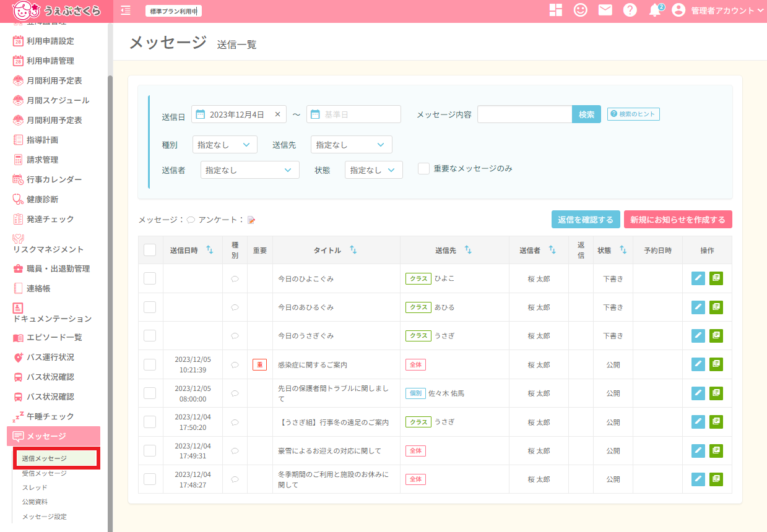Click 新規にお知らせを作成する button

[678, 219]
